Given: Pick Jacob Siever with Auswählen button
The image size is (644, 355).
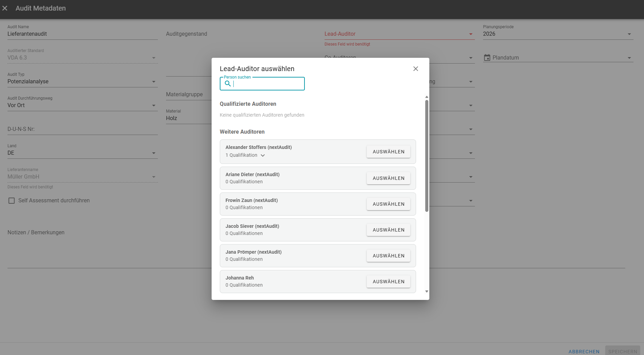Looking at the screenshot, I should (x=388, y=230).
